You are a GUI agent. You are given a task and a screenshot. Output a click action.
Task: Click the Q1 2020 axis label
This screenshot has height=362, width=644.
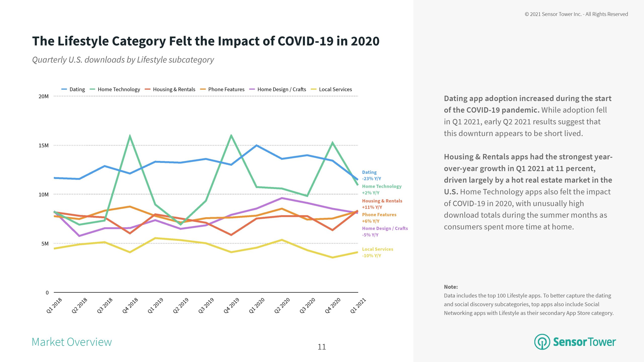click(x=257, y=305)
